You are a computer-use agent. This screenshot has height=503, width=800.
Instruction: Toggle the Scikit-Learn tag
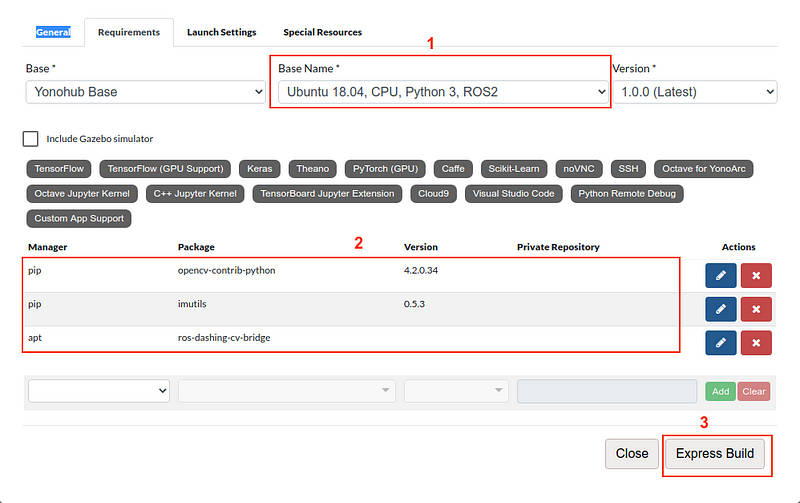click(x=514, y=169)
